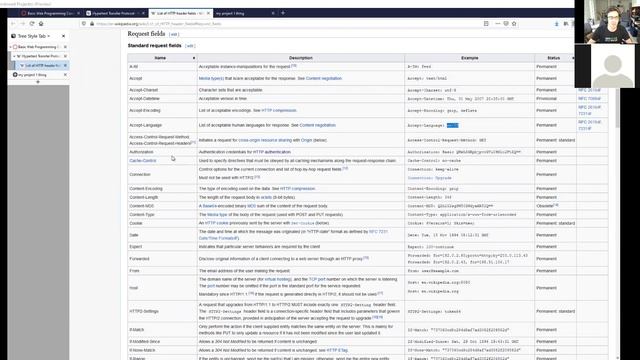Open the Base64 link
This screenshot has height=360, width=640.
click(209, 206)
